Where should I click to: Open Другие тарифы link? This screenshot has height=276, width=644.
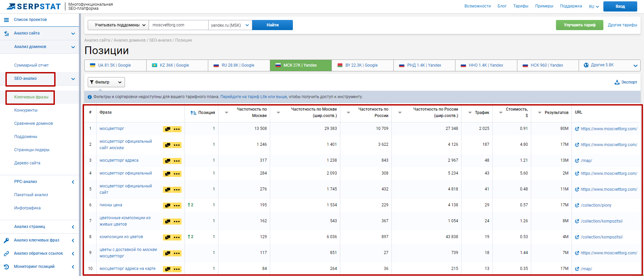pyautogui.click(x=622, y=25)
